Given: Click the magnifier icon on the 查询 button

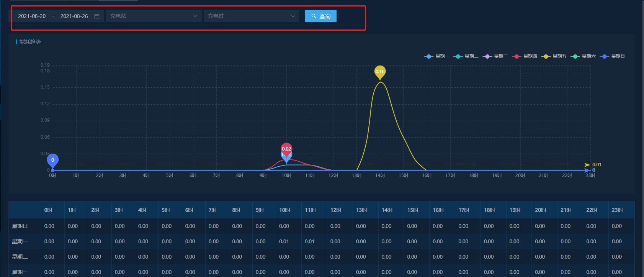Looking at the screenshot, I should coord(314,16).
